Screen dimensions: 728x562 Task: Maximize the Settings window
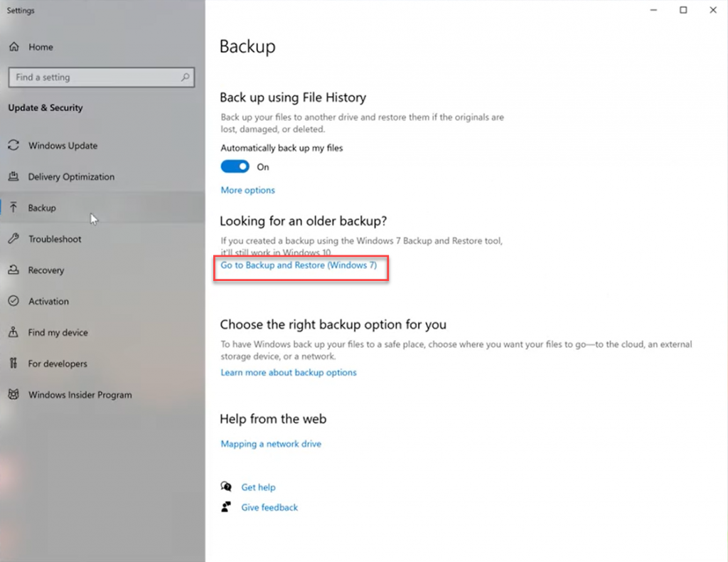tap(683, 10)
